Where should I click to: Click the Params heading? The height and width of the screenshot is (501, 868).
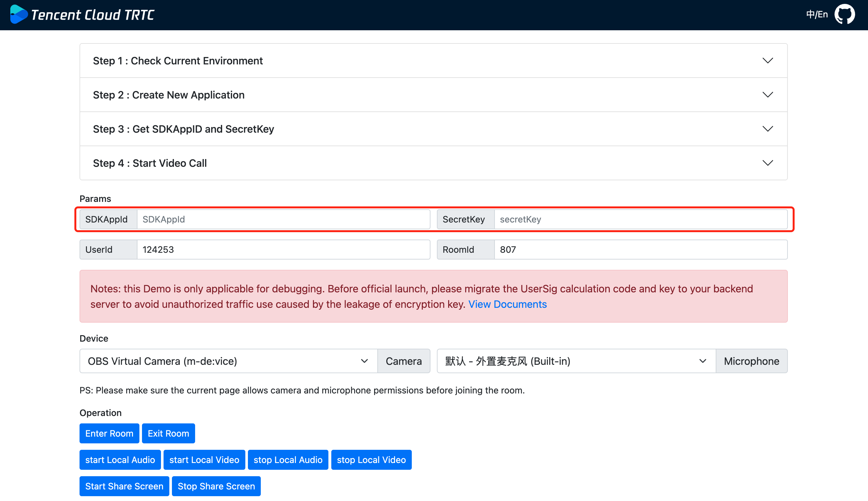coord(95,199)
